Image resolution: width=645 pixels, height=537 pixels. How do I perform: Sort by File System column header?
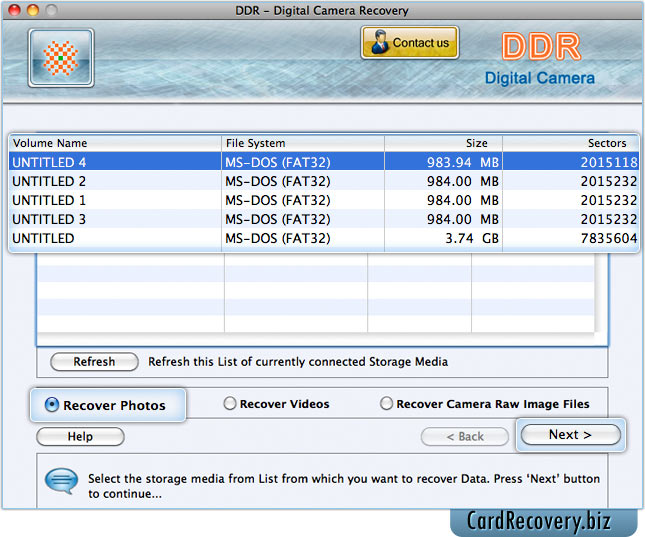tap(303, 143)
